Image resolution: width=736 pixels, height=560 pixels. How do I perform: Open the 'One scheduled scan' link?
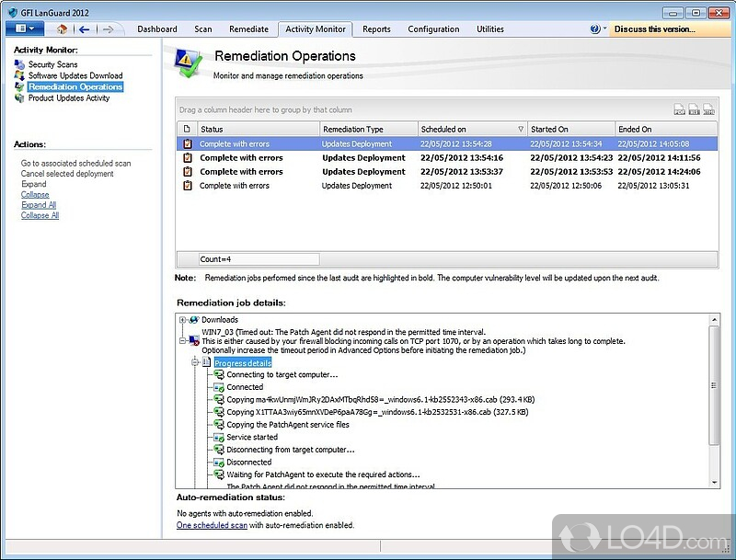click(x=212, y=525)
